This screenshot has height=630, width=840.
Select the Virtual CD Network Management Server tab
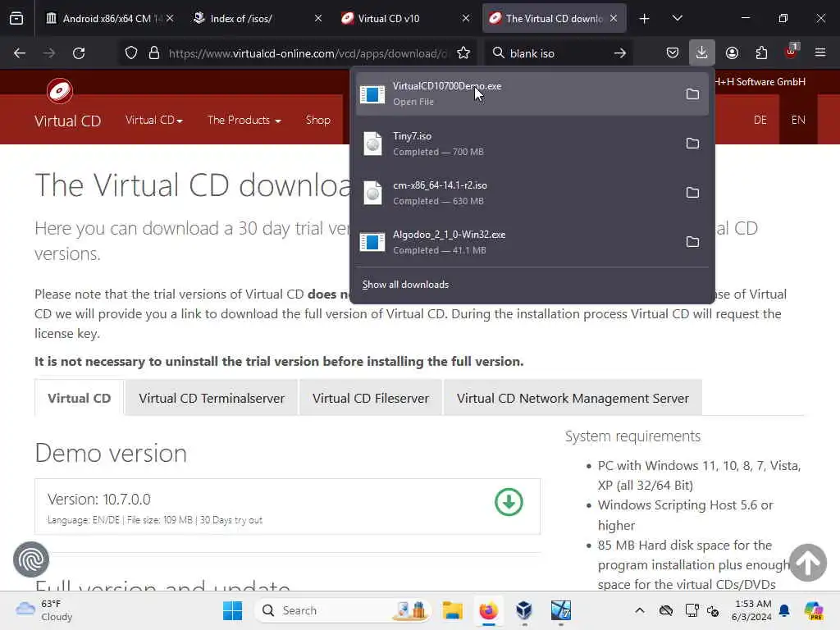573,398
